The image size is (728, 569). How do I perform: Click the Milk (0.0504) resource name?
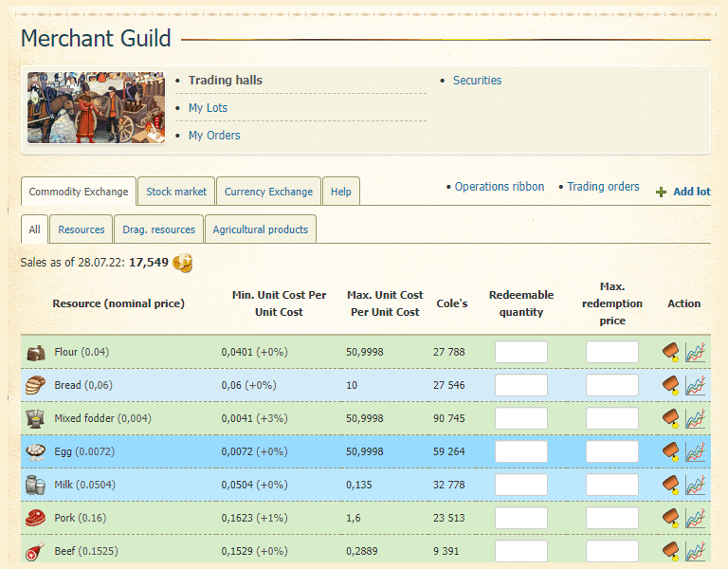point(85,485)
